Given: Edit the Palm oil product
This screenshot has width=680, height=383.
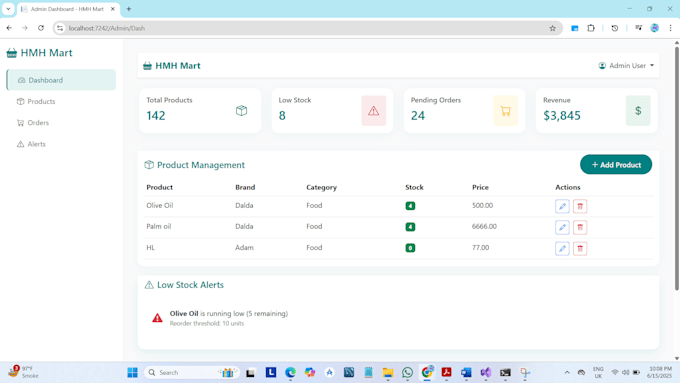Looking at the screenshot, I should 562,227.
